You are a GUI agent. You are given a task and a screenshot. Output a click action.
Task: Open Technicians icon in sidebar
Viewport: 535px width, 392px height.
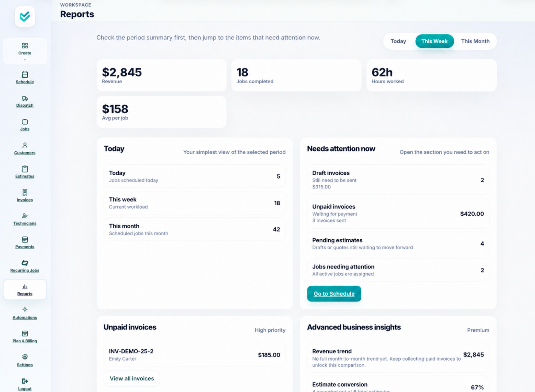pos(25,216)
